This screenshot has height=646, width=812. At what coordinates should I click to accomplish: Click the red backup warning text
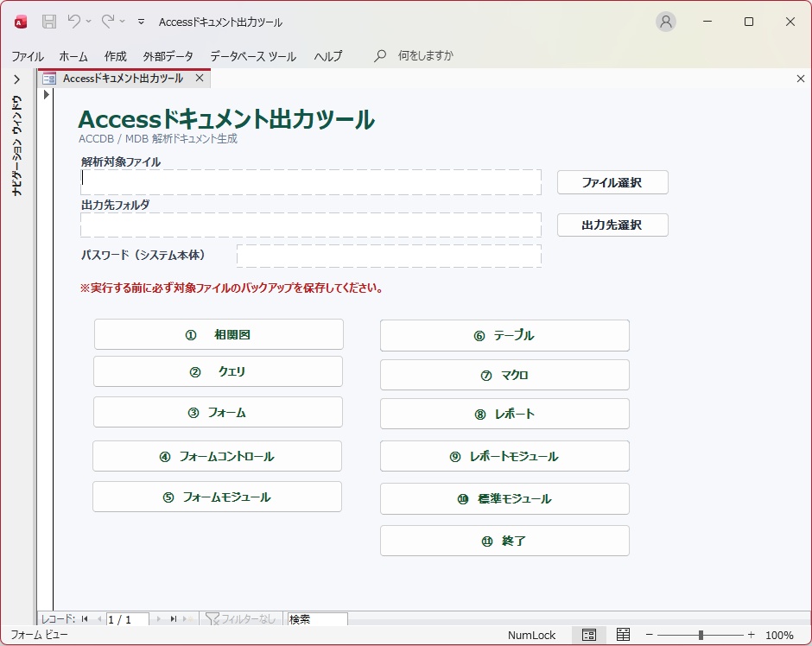[232, 288]
